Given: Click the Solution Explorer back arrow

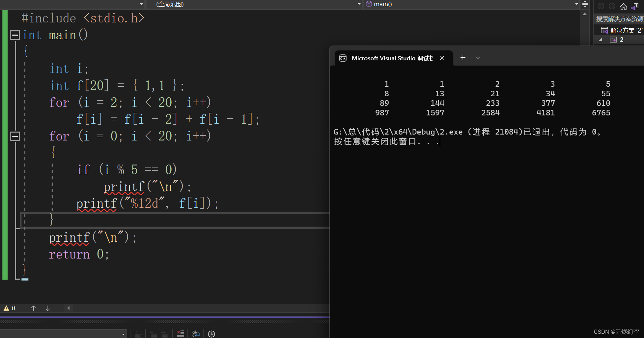Looking at the screenshot, I should click(601, 6).
